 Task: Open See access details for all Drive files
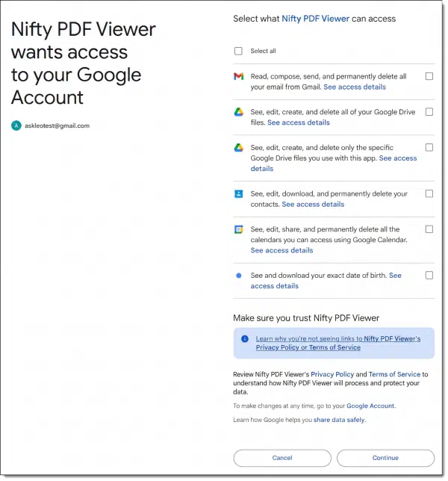pos(299,122)
